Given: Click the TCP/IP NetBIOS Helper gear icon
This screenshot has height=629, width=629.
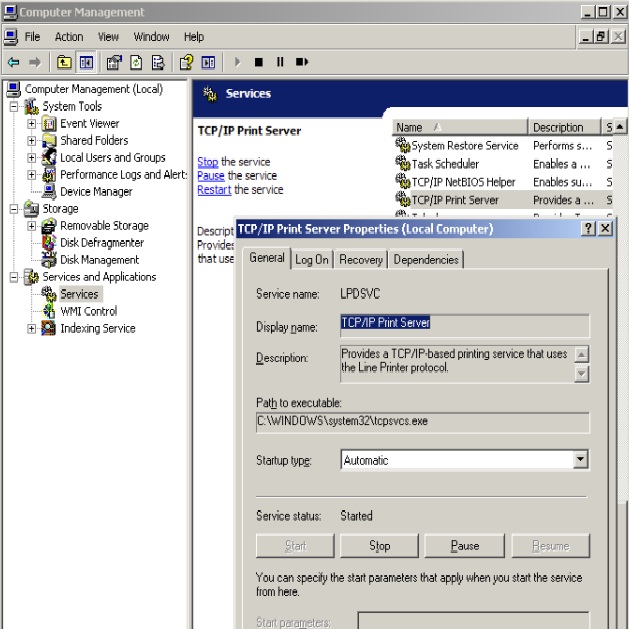Looking at the screenshot, I should (x=402, y=182).
